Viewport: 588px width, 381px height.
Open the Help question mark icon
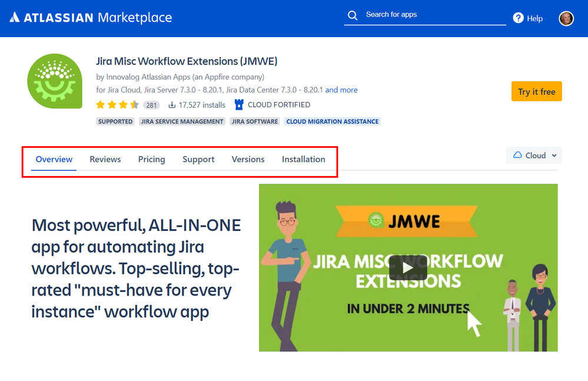click(x=518, y=18)
